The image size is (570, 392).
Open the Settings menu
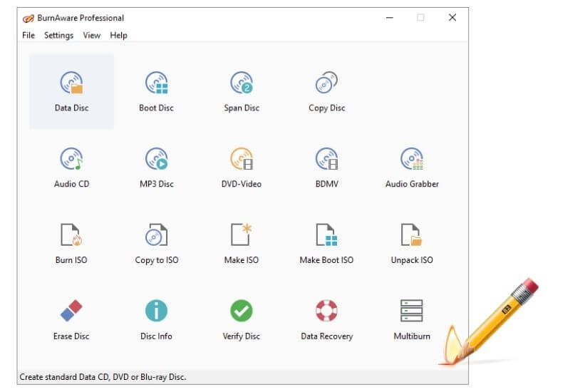coord(58,36)
